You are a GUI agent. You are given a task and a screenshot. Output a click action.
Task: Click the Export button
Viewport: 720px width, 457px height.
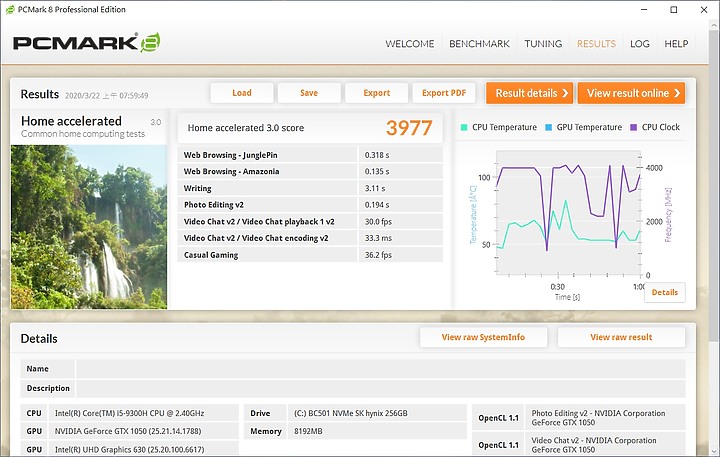click(x=377, y=93)
